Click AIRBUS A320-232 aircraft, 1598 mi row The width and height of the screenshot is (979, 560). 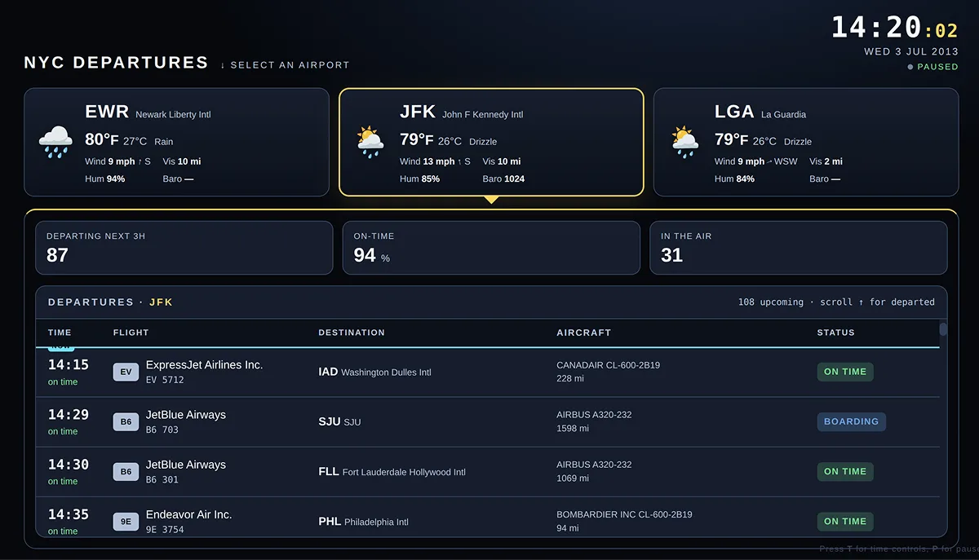coord(594,421)
